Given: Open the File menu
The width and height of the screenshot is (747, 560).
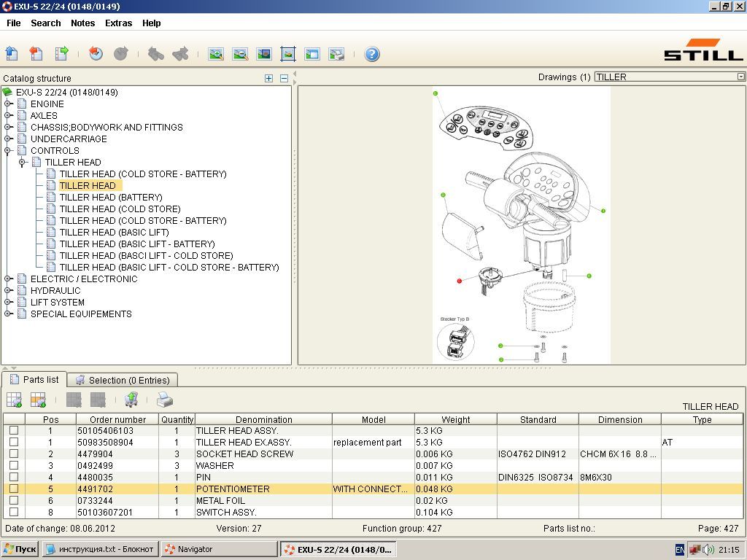Looking at the screenshot, I should coord(14,23).
